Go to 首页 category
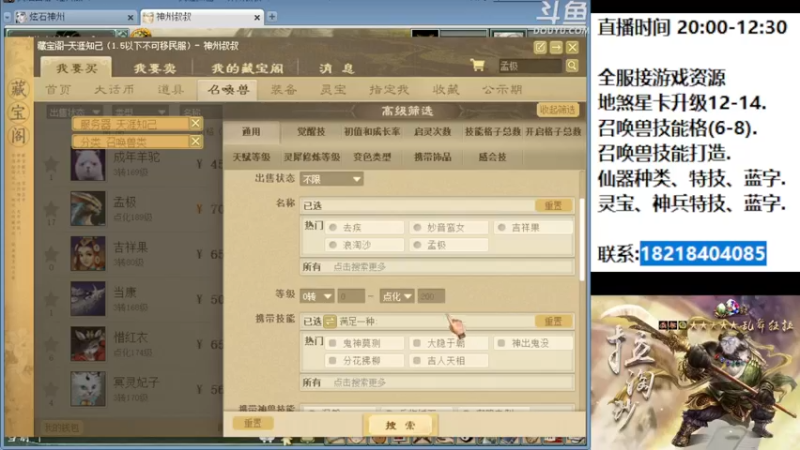800x450 pixels. (58, 90)
